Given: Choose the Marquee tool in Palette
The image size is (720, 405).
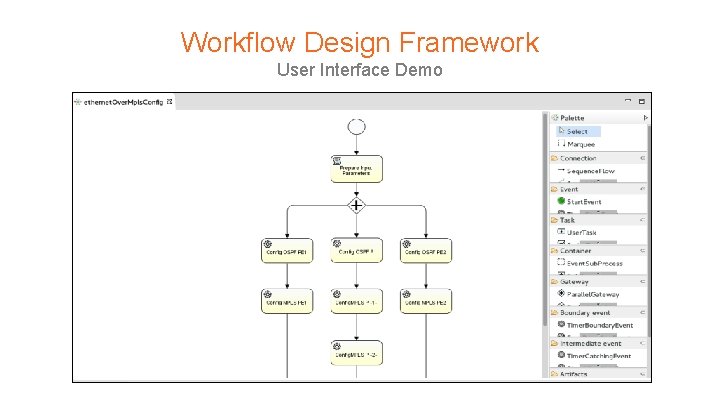Looking at the screenshot, I should click(x=577, y=144).
